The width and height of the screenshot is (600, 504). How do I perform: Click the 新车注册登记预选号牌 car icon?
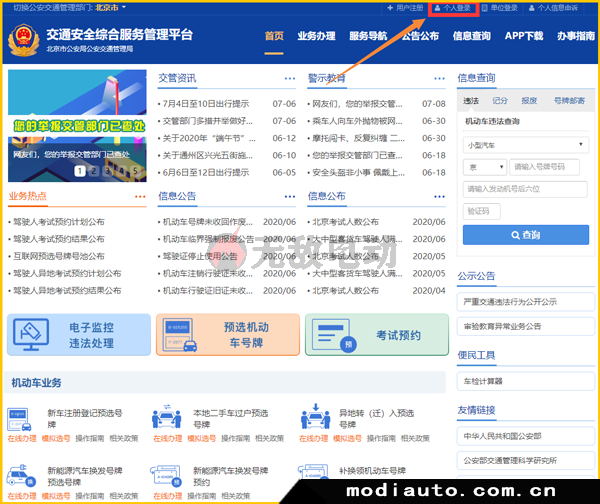[22, 417]
